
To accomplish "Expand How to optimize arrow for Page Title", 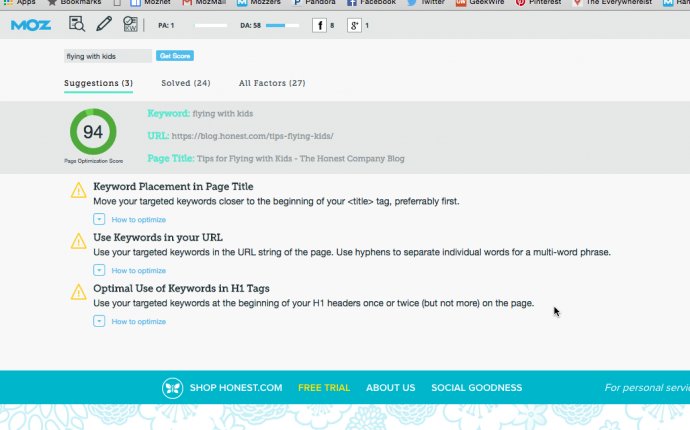I will point(99,219).
